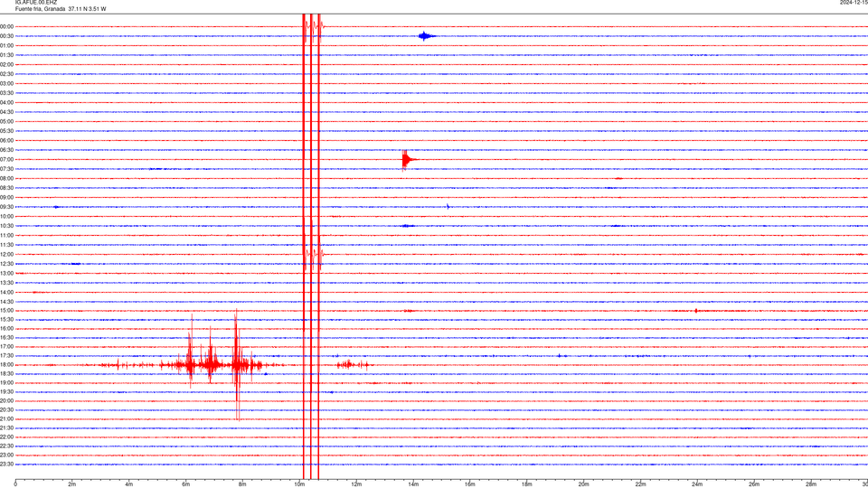The height and width of the screenshot is (488, 868).
Task: Select the 00:00 time label
Action: pyautogui.click(x=7, y=26)
